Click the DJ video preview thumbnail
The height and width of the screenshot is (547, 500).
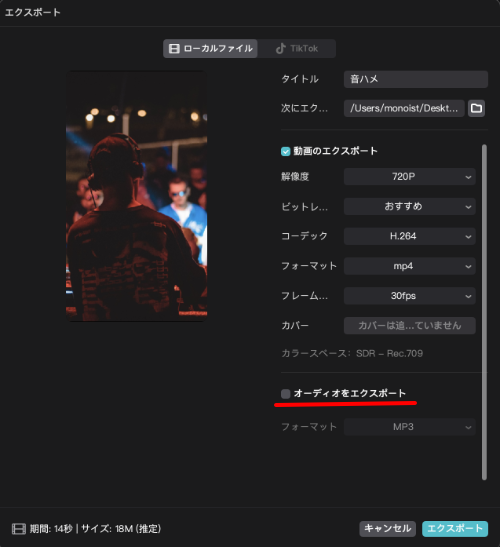(x=136, y=196)
